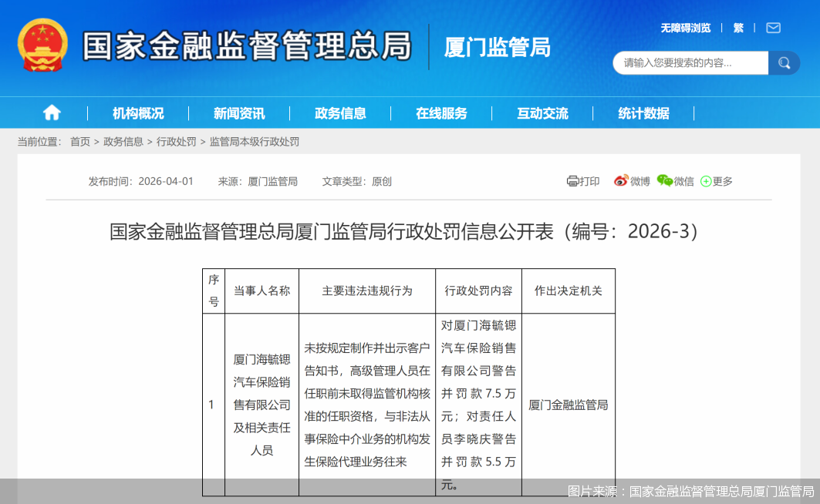Open the 统计数据 menu
Viewport: 820px width, 504px height.
click(x=643, y=113)
